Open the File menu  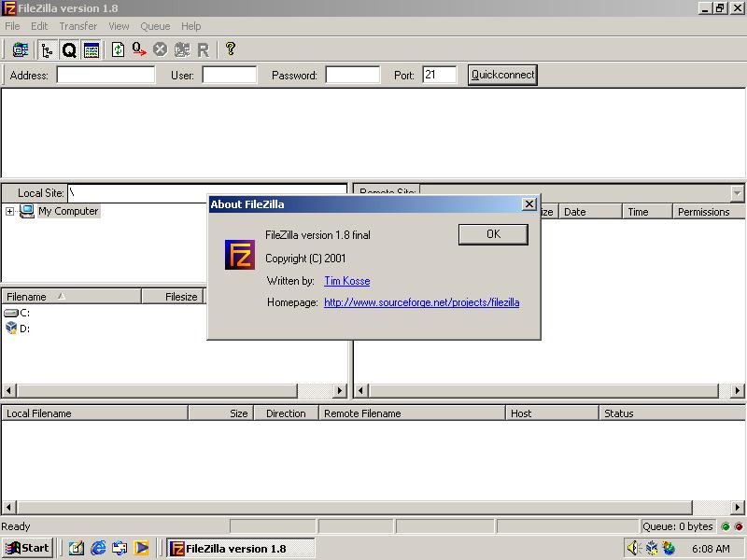click(x=12, y=26)
